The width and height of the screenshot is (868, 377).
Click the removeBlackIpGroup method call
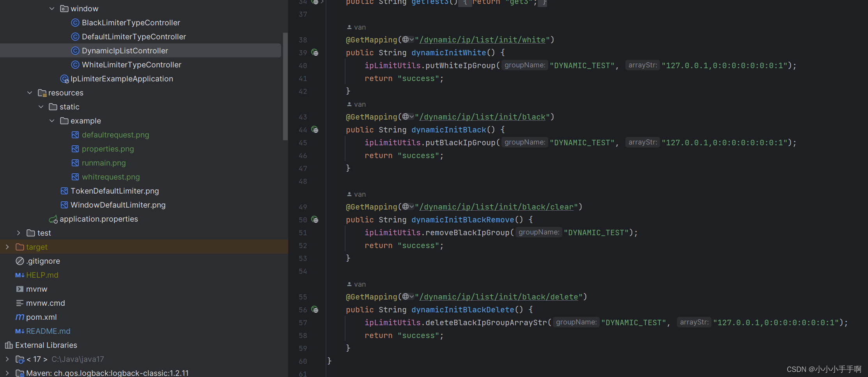point(467,233)
